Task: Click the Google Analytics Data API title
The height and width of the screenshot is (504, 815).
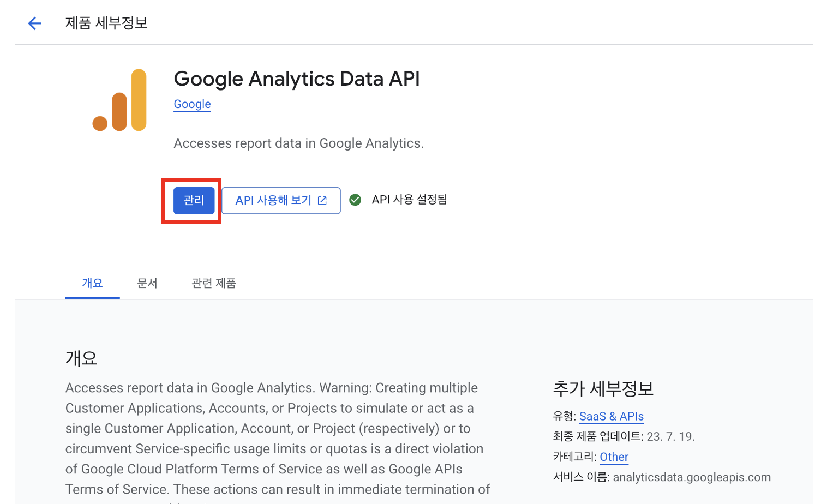Action: point(297,79)
